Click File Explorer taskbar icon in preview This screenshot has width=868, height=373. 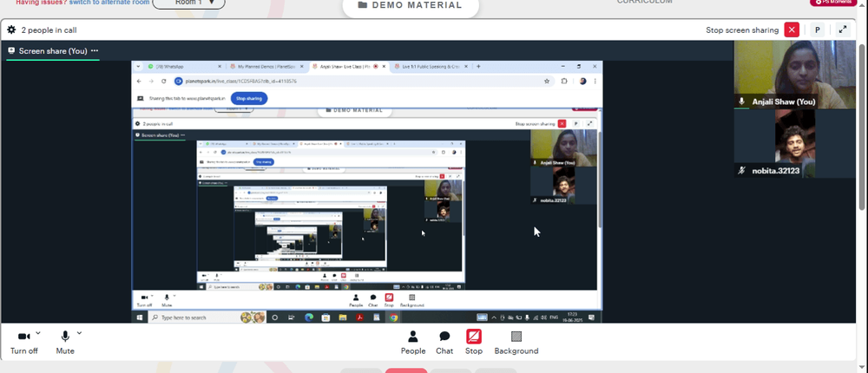tap(343, 317)
